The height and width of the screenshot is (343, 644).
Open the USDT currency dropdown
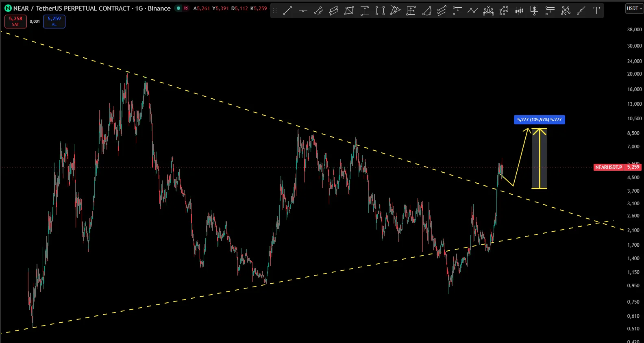(x=634, y=9)
